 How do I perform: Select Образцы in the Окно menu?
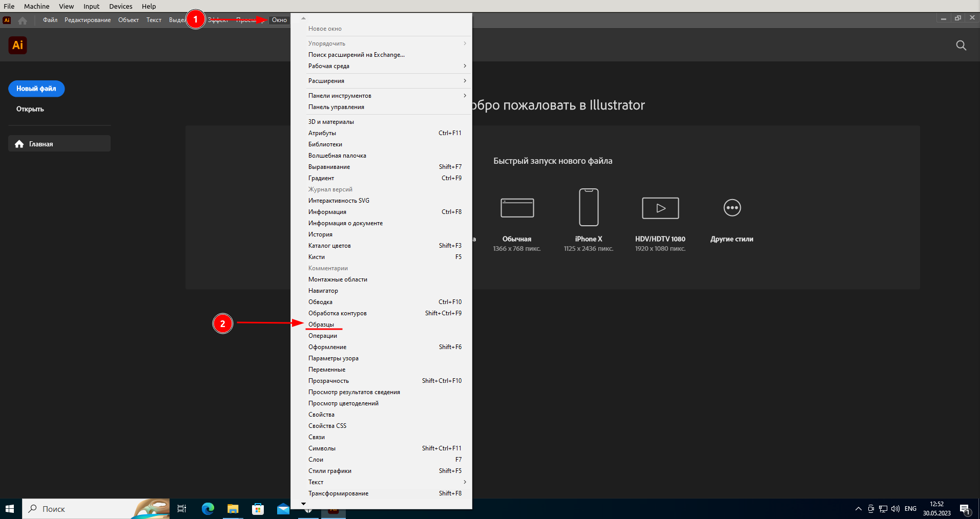tap(321, 325)
